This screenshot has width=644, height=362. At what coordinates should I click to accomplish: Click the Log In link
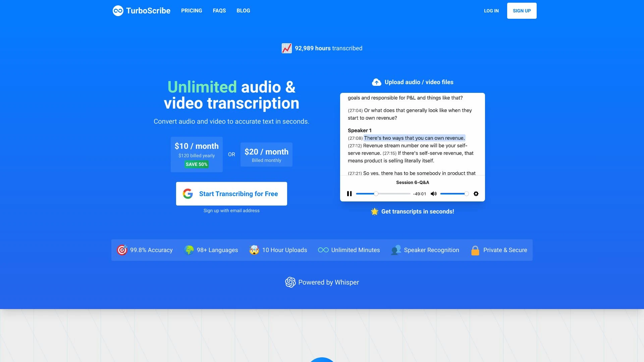(x=491, y=11)
